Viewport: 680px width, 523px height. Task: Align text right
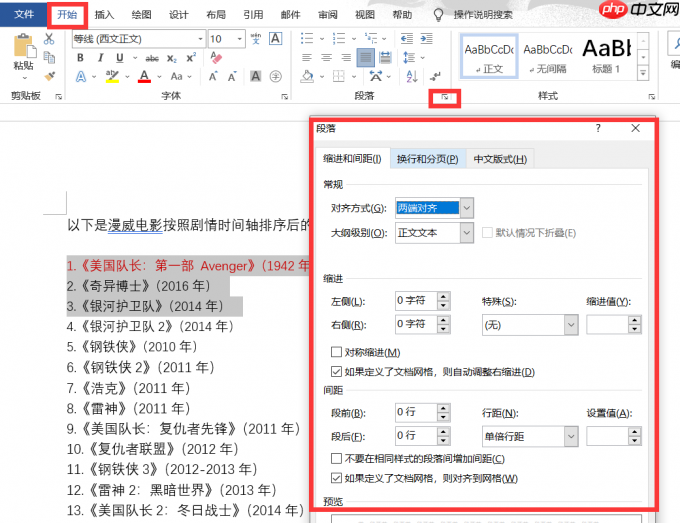pyautogui.click(x=346, y=58)
